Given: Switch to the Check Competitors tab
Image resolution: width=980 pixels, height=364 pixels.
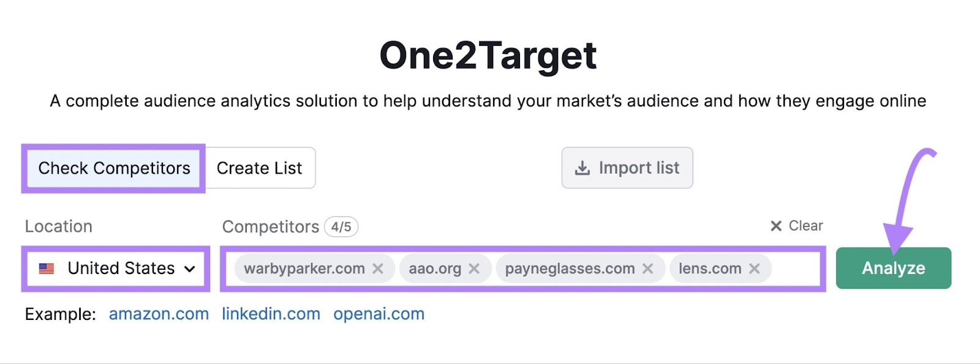Looking at the screenshot, I should (x=114, y=168).
